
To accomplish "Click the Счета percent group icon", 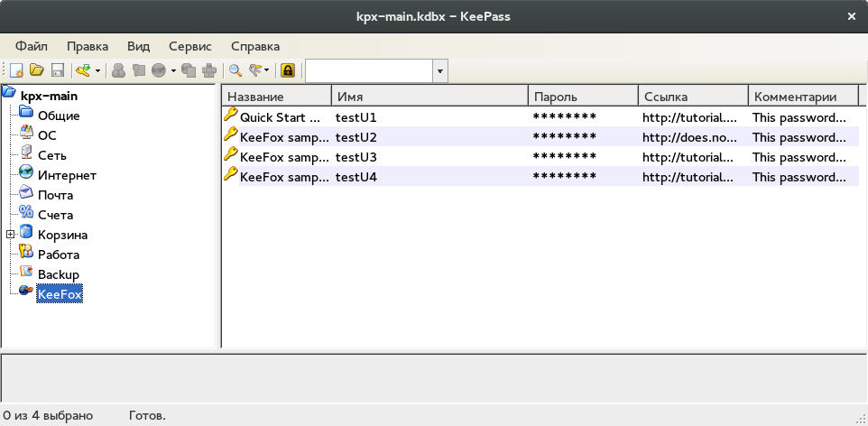I will click(26, 211).
